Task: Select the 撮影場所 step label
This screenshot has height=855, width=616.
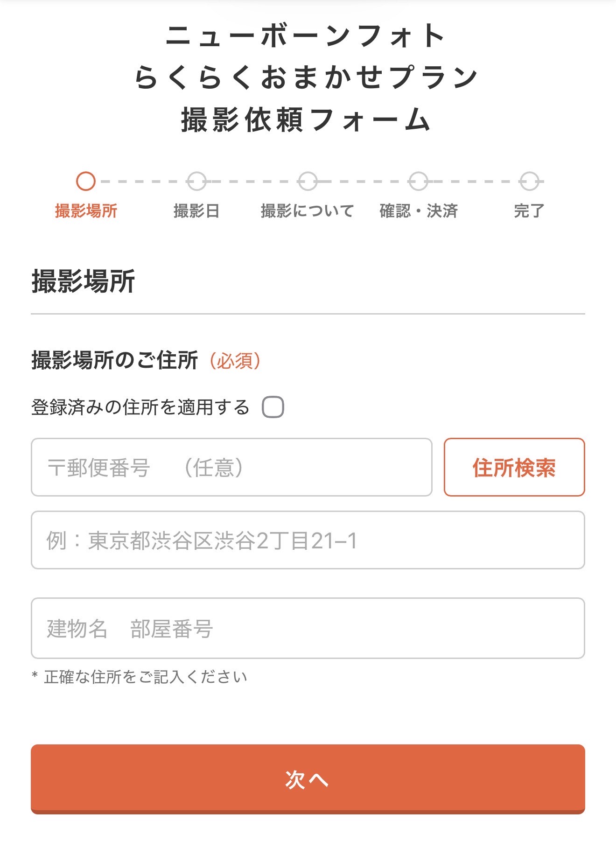Action: pyautogui.click(x=86, y=211)
